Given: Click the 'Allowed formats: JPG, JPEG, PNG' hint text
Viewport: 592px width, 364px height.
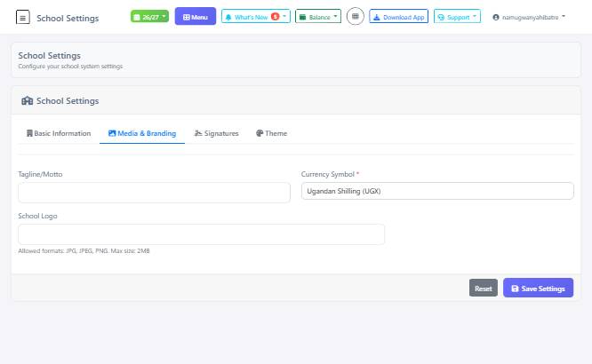Looking at the screenshot, I should [84, 251].
